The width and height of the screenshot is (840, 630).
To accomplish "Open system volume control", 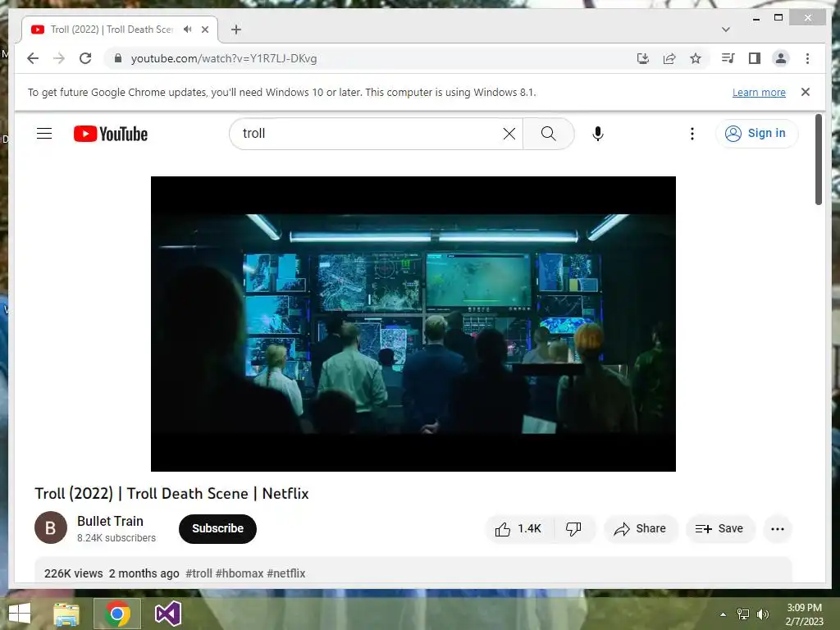I will click(x=763, y=614).
